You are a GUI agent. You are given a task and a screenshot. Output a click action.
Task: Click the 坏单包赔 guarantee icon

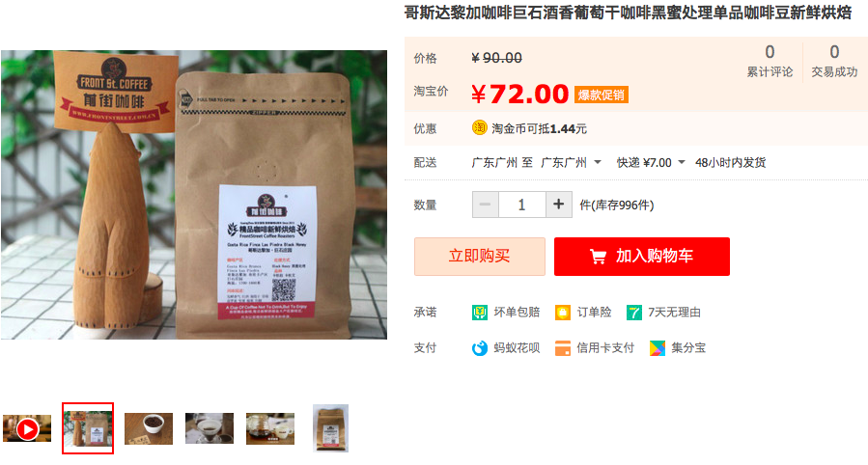click(x=480, y=313)
